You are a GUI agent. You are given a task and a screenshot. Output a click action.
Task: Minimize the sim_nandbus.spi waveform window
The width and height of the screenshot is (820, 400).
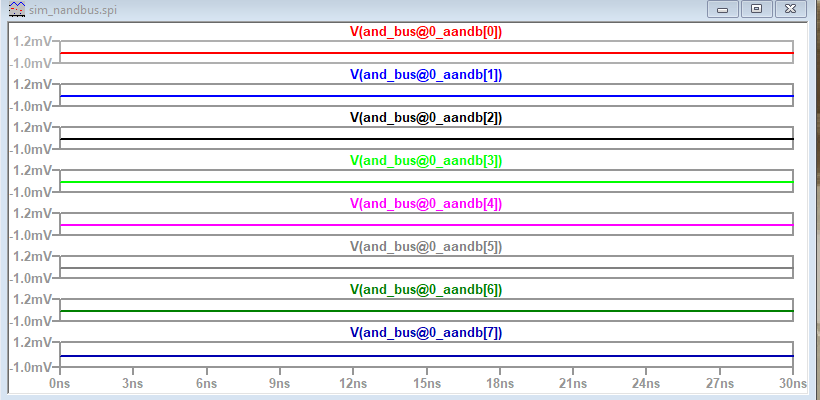723,9
